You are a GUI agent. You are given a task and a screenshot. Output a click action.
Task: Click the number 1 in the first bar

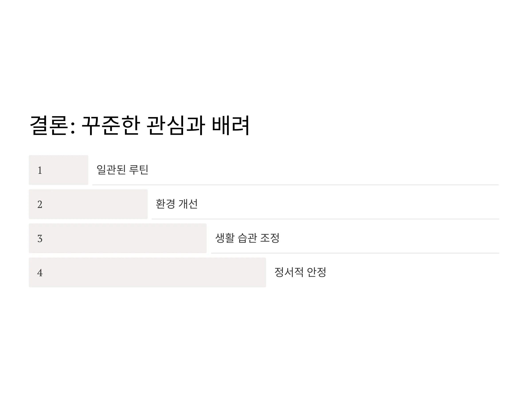tap(40, 170)
